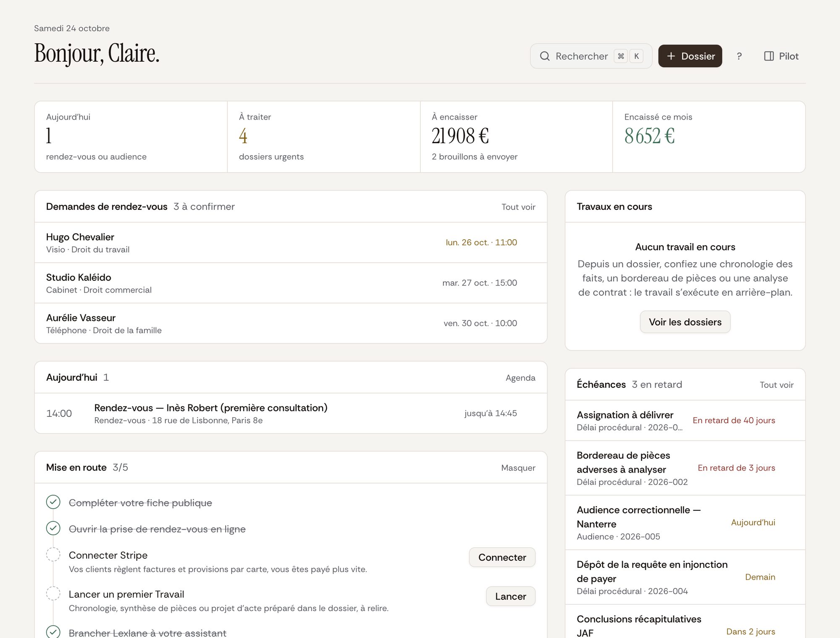
Task: Hide Mise en route with Masquer
Action: (x=518, y=468)
